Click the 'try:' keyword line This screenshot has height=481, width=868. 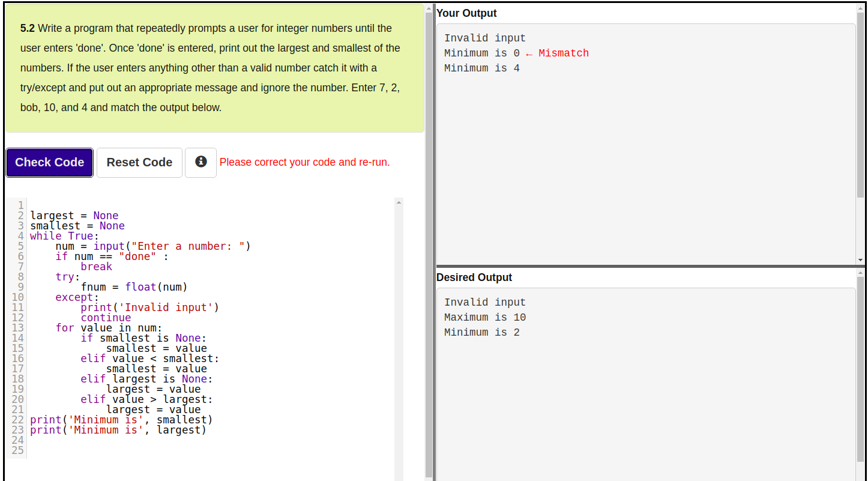pos(68,277)
